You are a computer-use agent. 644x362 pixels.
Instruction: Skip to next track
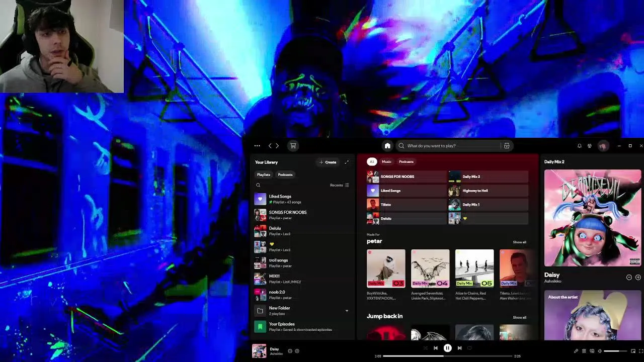[x=459, y=348]
